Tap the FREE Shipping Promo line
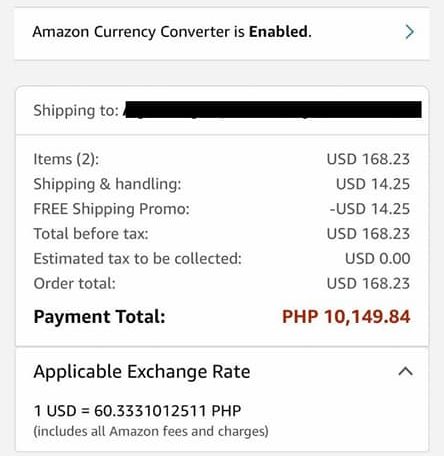 click(x=222, y=209)
